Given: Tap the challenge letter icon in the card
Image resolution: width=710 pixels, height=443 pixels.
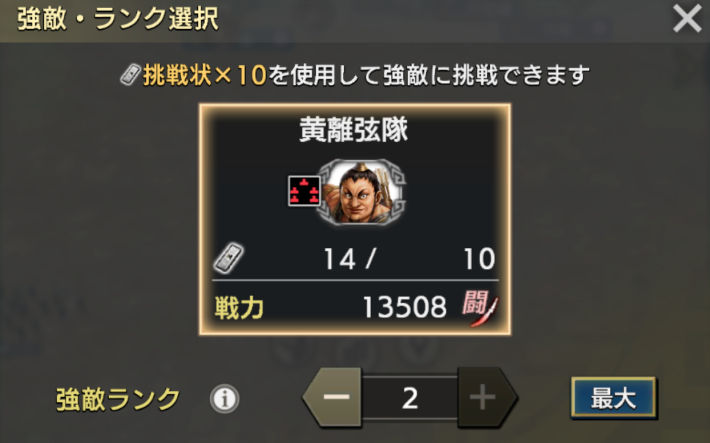Looking at the screenshot, I should point(228,258).
